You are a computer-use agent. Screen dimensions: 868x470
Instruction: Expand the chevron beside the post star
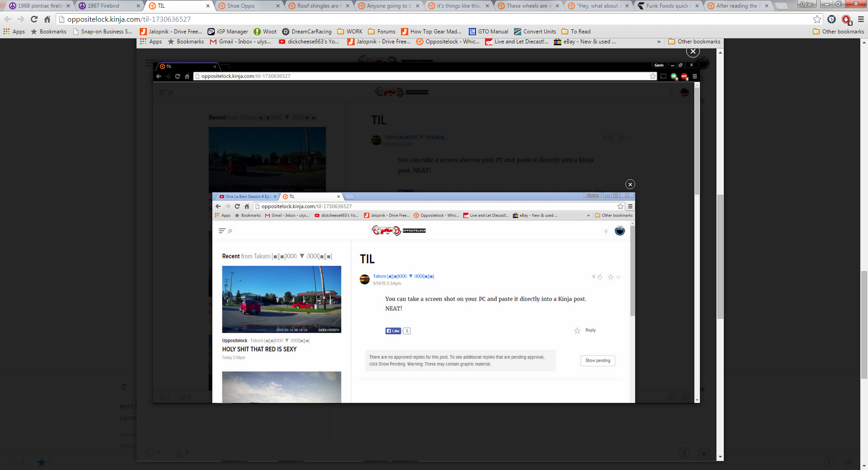618,277
